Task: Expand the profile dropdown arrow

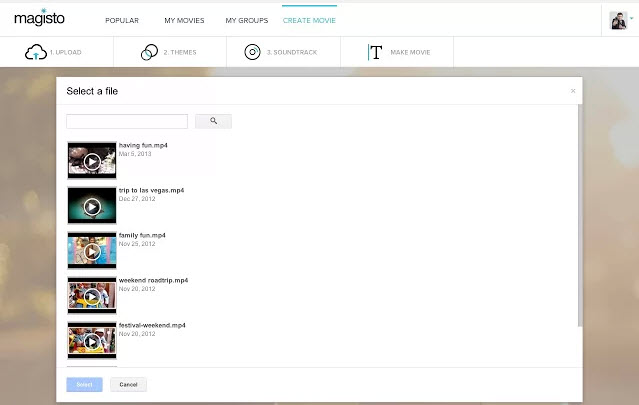Action: tap(631, 18)
